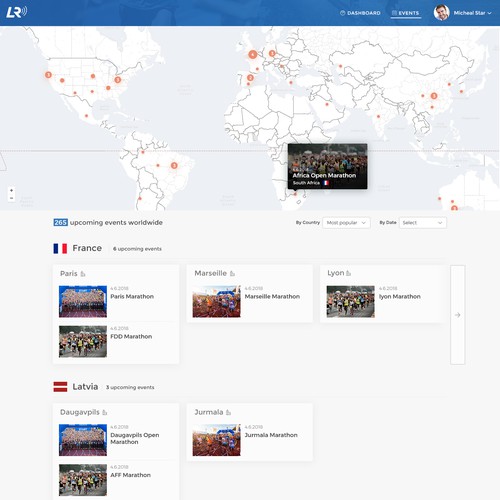Image resolution: width=500 pixels, height=500 pixels.
Task: Expand the Micheal Star account dropdown
Action: (x=489, y=13)
